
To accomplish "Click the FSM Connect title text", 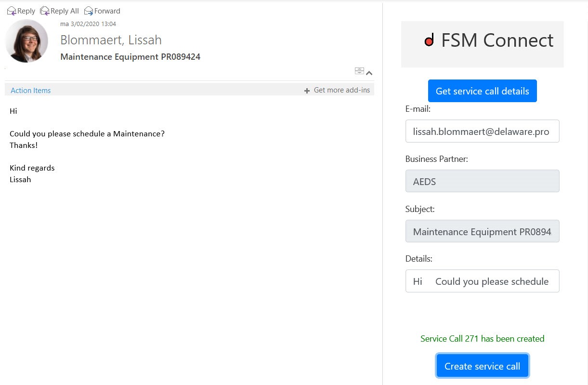I will coord(497,40).
